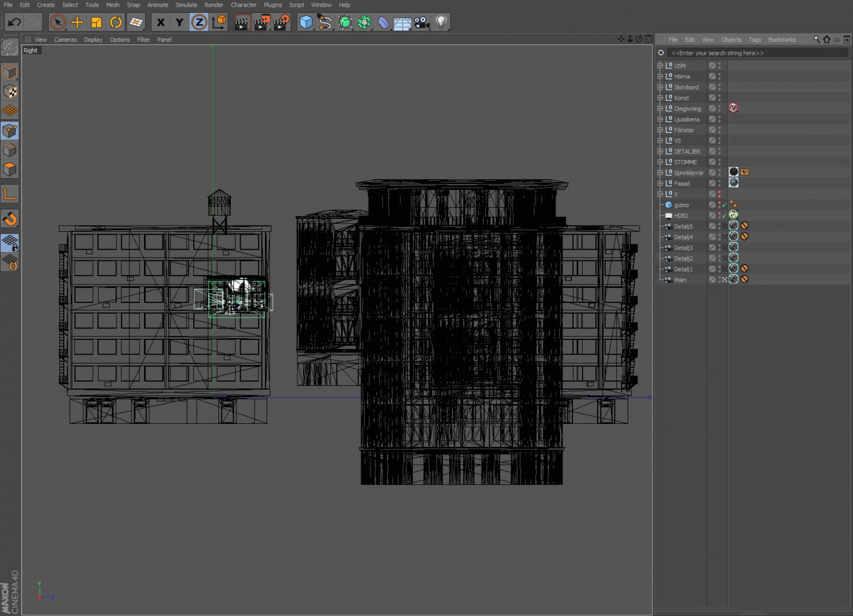Toggle Y axis lock
853x616 pixels.
pos(179,22)
